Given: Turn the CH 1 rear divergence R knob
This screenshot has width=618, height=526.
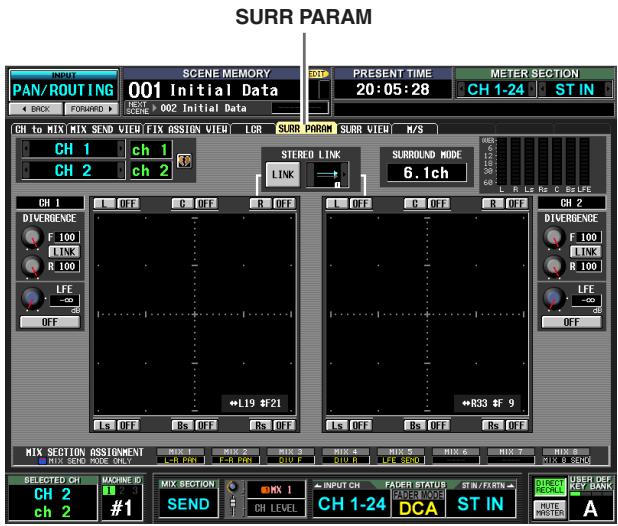Looking at the screenshot, I should [33, 266].
